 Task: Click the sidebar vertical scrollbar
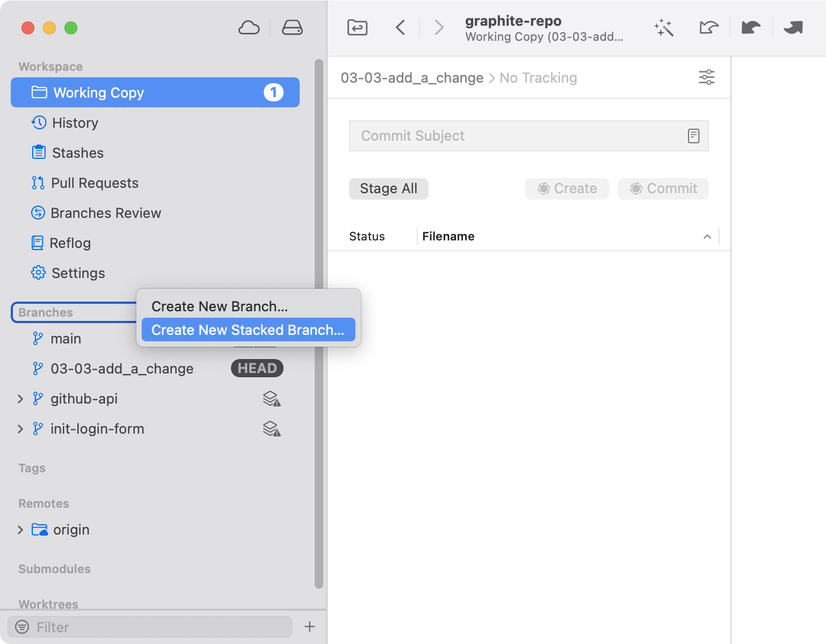[319, 322]
